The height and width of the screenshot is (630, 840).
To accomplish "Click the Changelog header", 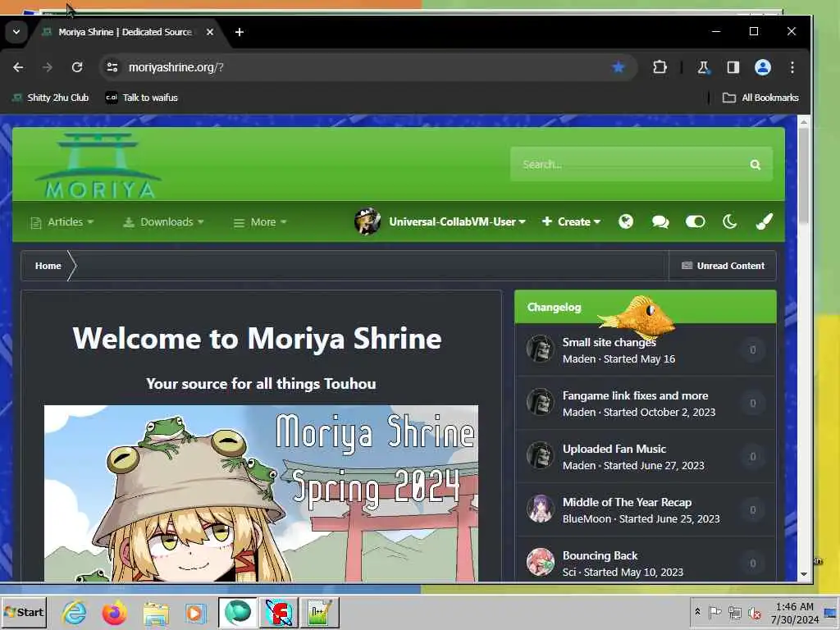I will (x=554, y=307).
